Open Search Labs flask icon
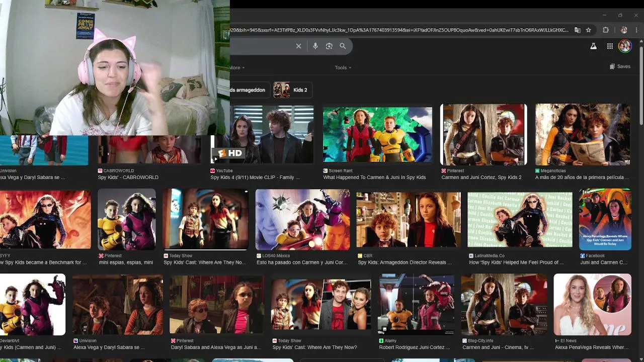 point(593,46)
